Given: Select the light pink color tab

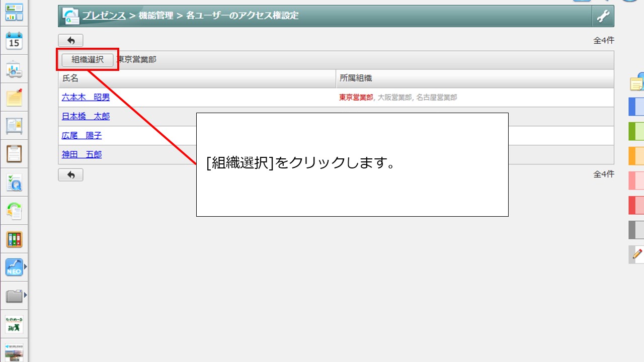Looking at the screenshot, I should pyautogui.click(x=636, y=180).
